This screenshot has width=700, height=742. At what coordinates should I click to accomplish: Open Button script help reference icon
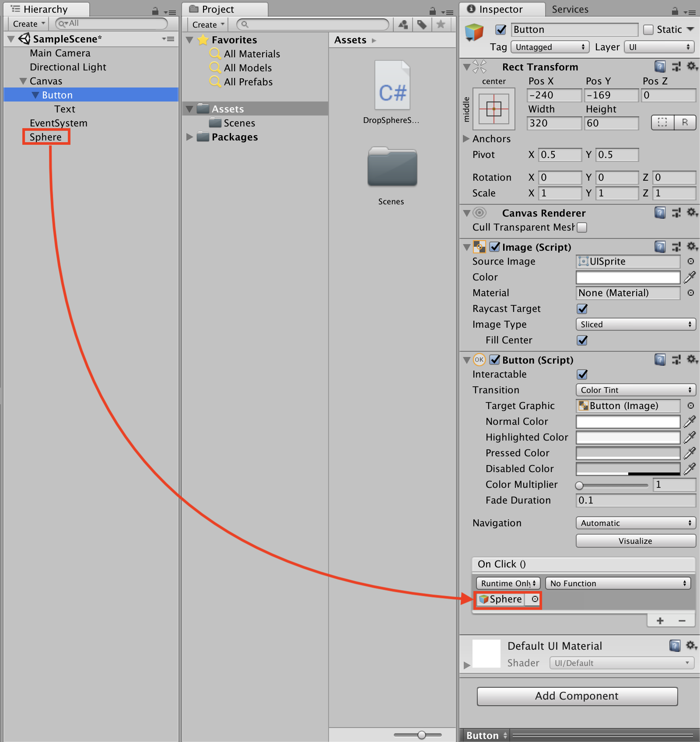coord(660,360)
